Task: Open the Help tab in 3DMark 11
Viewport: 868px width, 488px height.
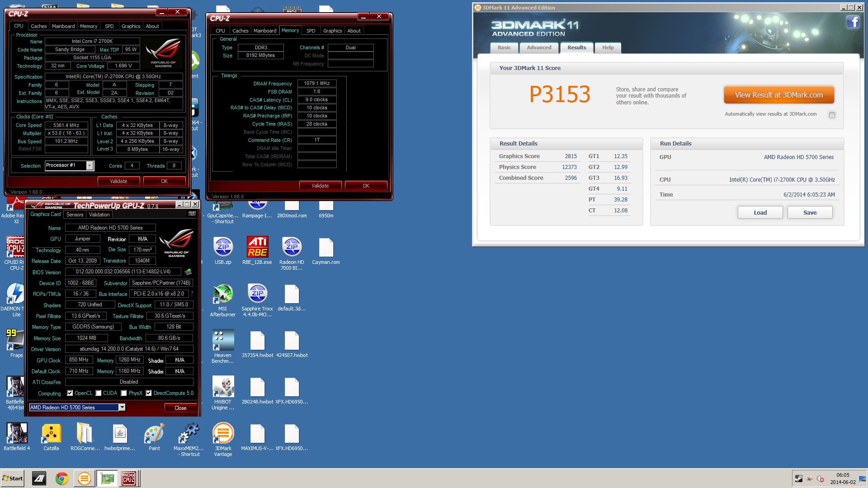Action: pyautogui.click(x=608, y=47)
